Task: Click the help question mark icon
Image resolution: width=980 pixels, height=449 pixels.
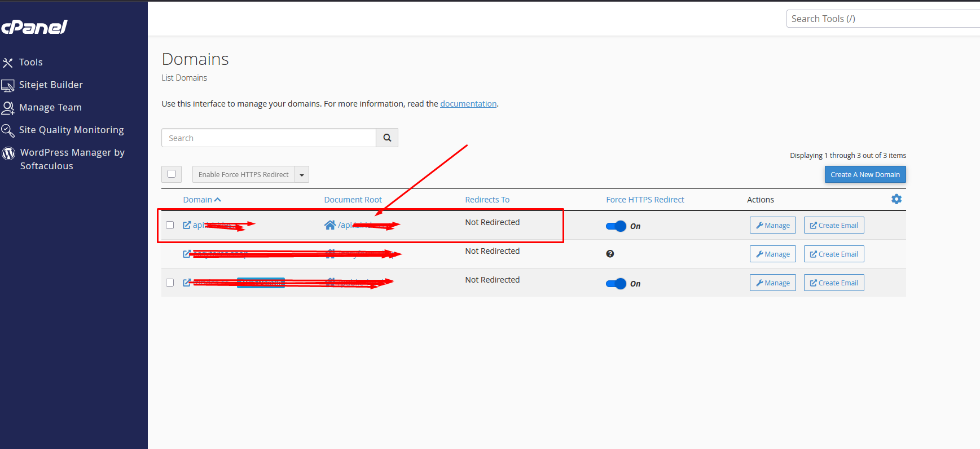Action: [610, 254]
